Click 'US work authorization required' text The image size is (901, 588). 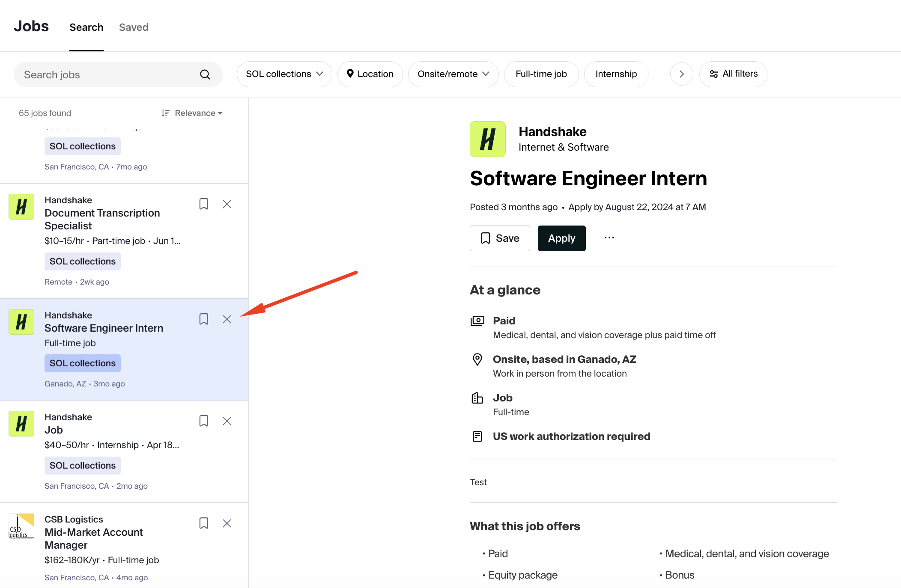pyautogui.click(x=572, y=437)
